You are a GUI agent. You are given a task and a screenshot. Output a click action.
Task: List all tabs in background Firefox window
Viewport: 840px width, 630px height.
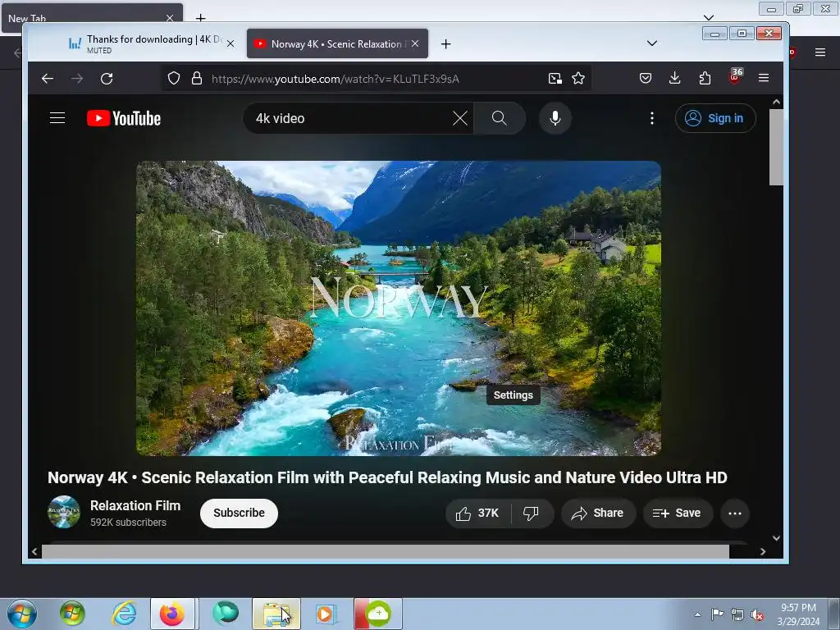709,18
